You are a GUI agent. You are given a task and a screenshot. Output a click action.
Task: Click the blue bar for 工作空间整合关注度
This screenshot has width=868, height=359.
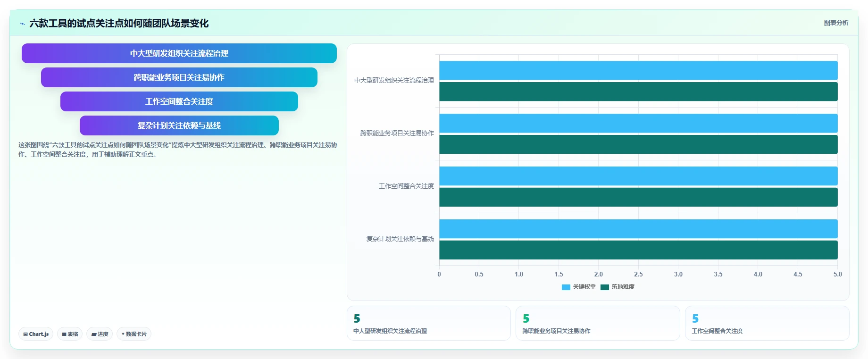pyautogui.click(x=638, y=176)
